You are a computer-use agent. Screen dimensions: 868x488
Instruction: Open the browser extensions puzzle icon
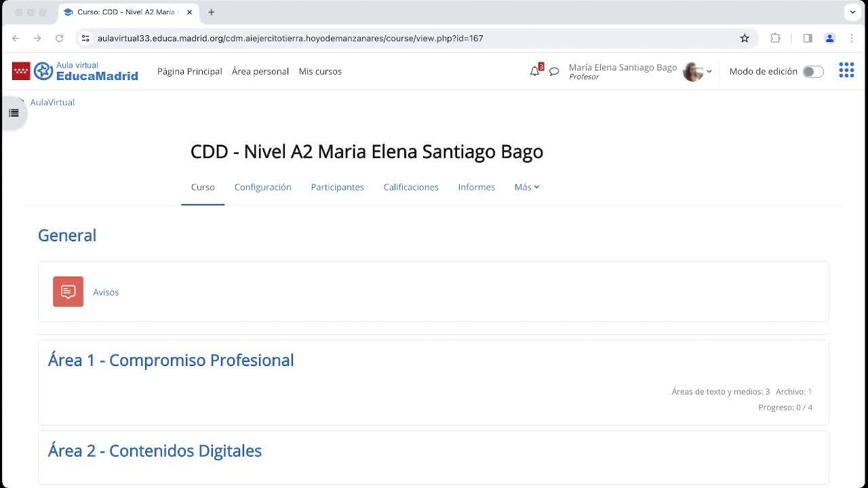[775, 38]
